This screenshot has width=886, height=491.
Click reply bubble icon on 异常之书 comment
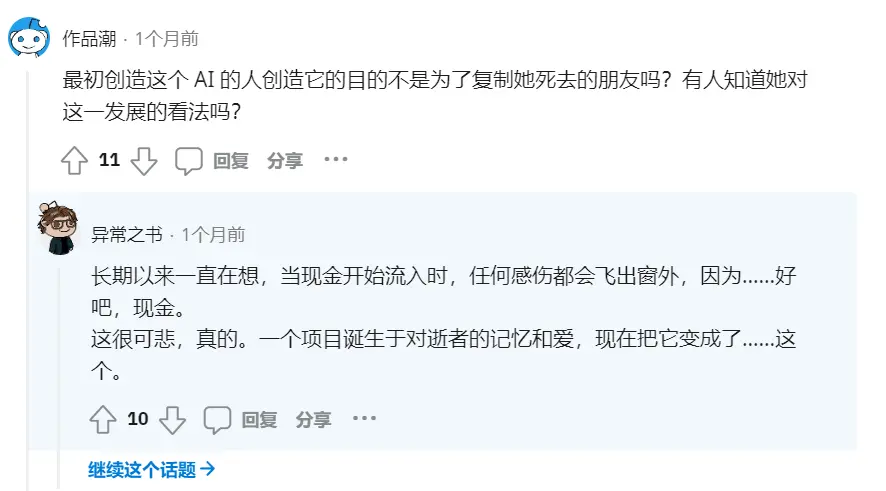218,419
